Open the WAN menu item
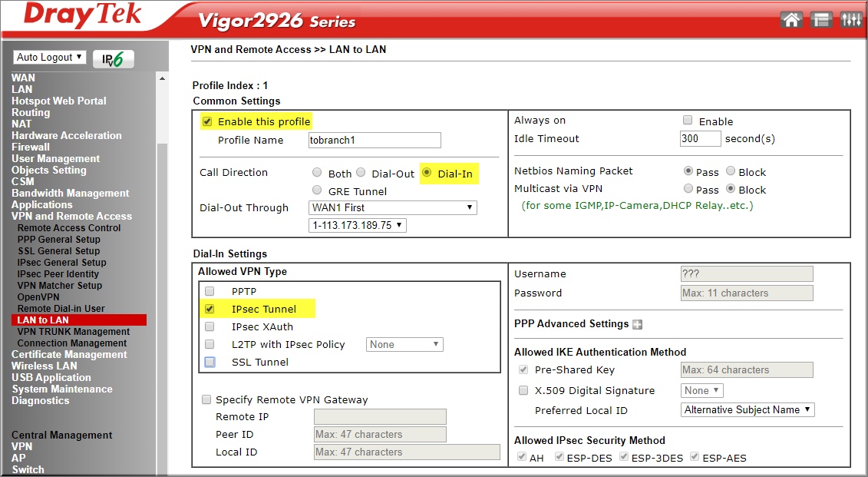The height and width of the screenshot is (477, 868). point(23,78)
